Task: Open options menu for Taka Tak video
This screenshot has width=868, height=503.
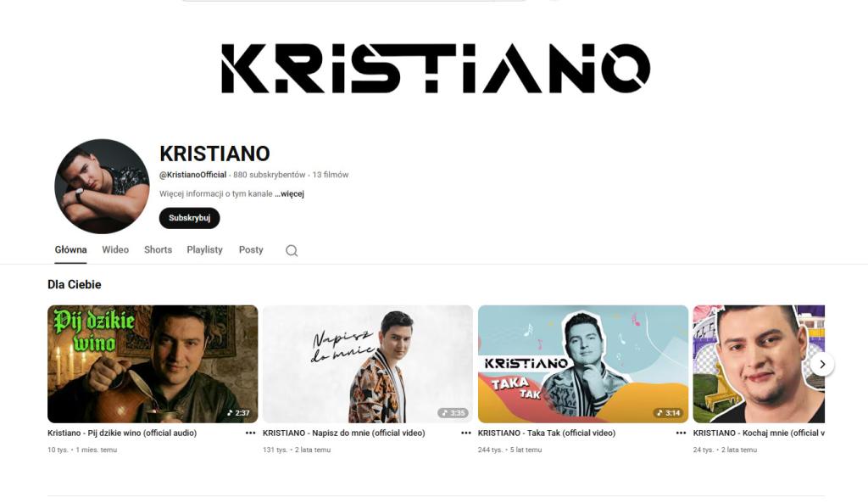Action: tap(681, 433)
